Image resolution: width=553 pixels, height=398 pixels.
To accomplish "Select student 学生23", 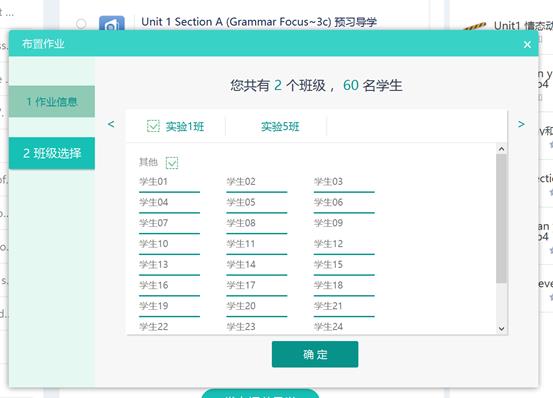I will tap(241, 327).
